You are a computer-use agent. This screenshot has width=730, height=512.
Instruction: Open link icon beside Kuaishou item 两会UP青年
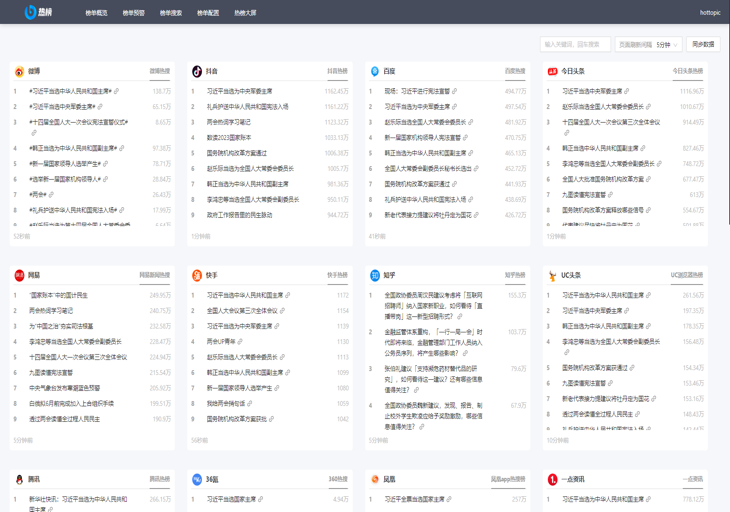[x=240, y=342]
